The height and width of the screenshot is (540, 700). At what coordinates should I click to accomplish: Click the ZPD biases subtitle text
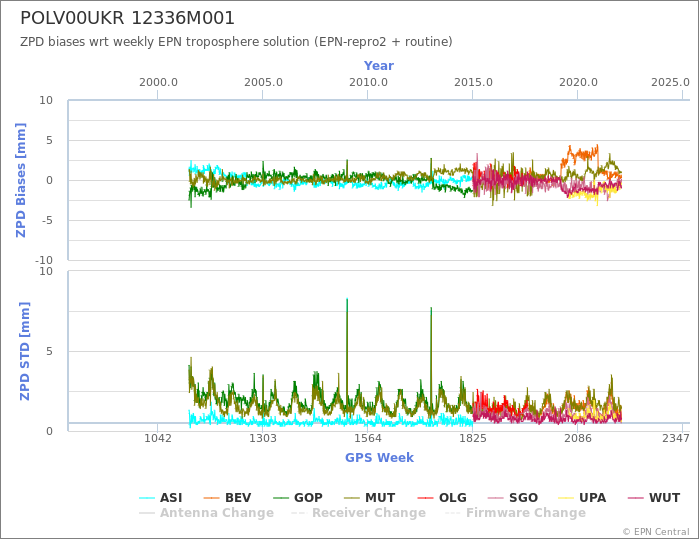click(236, 42)
